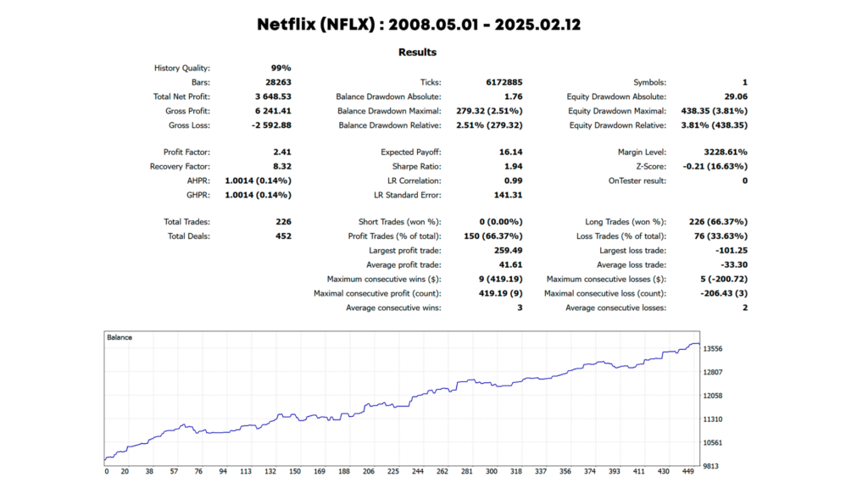Select Balance Drawdown Absolute value 1.76
The image size is (868, 488).
pos(513,97)
